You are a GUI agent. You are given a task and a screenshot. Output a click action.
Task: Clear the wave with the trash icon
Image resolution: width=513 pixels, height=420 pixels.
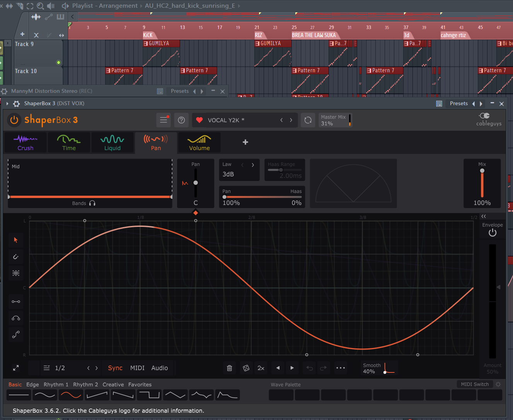point(230,368)
